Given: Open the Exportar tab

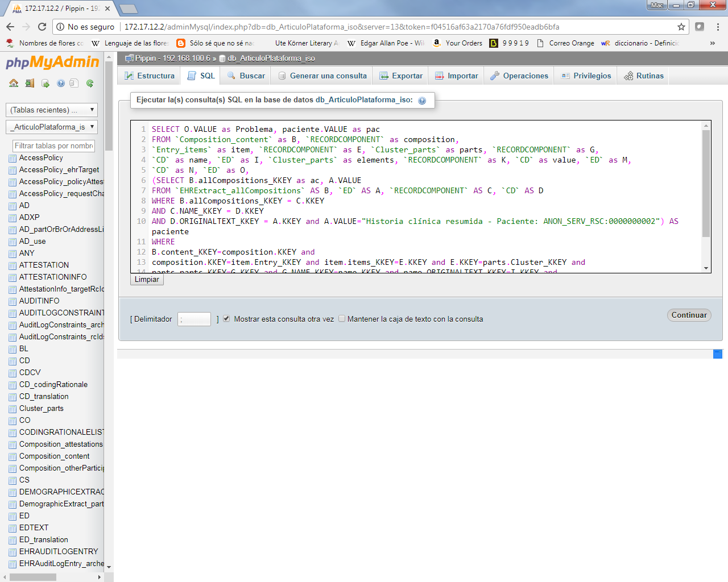Looking at the screenshot, I should pyautogui.click(x=401, y=76).
